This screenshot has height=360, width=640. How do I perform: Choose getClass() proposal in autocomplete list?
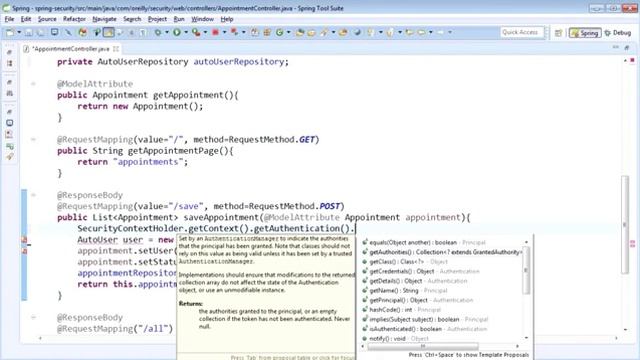point(443,262)
